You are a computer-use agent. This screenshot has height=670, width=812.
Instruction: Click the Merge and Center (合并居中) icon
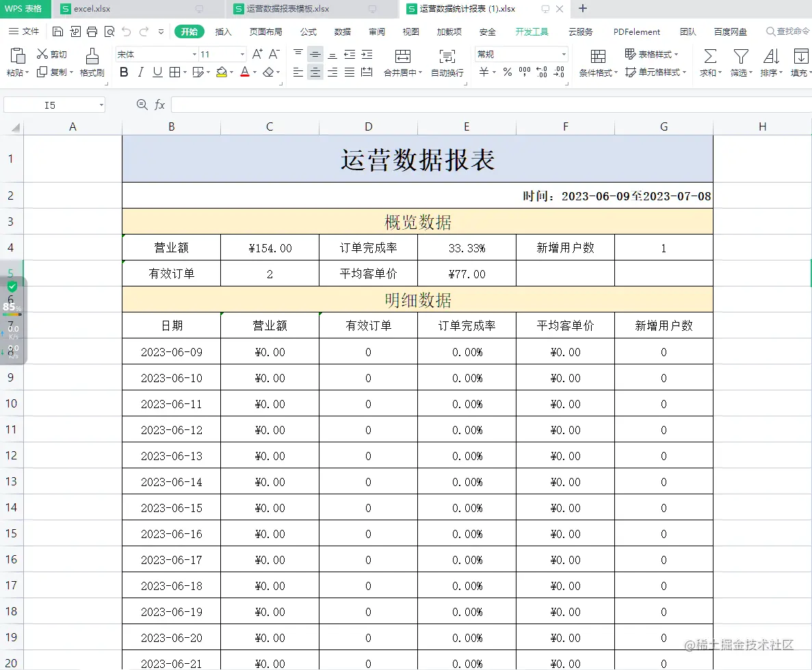402,56
